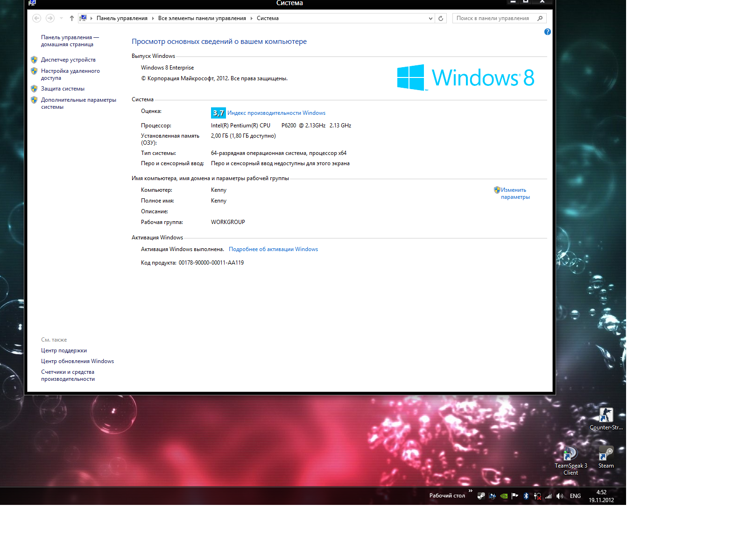Click the NVIDIA tray icon
Viewport: 747px width, 560px height.
[x=504, y=496]
